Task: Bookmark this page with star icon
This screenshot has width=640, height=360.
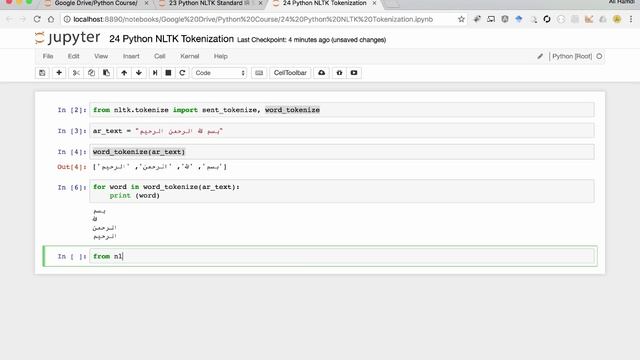Action: click(x=461, y=19)
